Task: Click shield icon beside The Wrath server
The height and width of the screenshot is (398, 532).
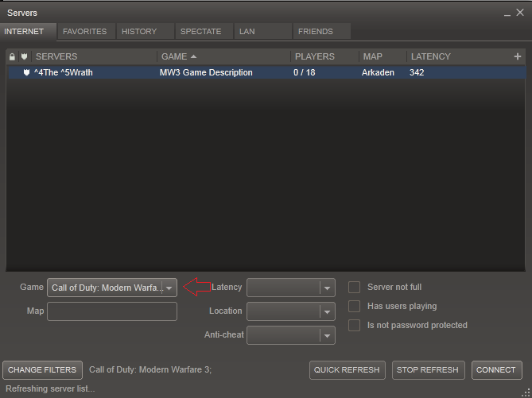Action: click(x=25, y=73)
